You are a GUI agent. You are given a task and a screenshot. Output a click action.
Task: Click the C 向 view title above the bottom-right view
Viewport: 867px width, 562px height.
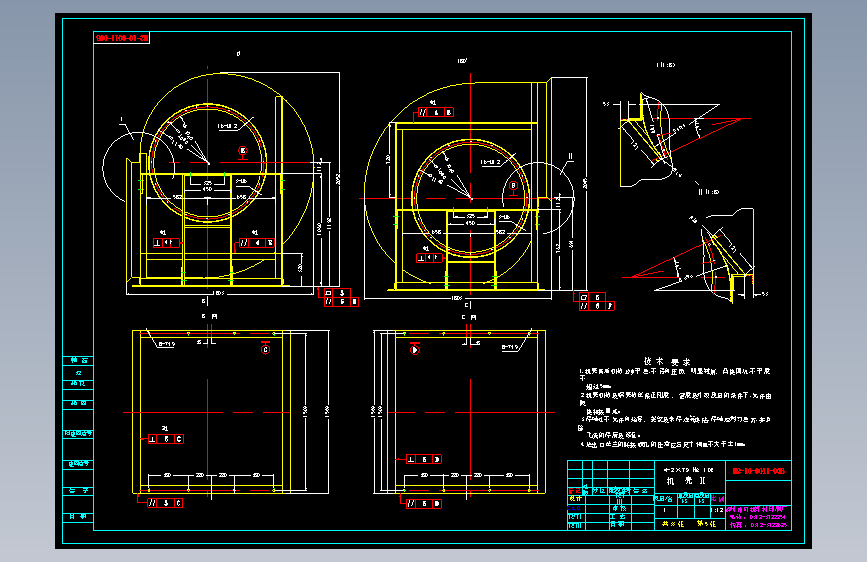469,318
